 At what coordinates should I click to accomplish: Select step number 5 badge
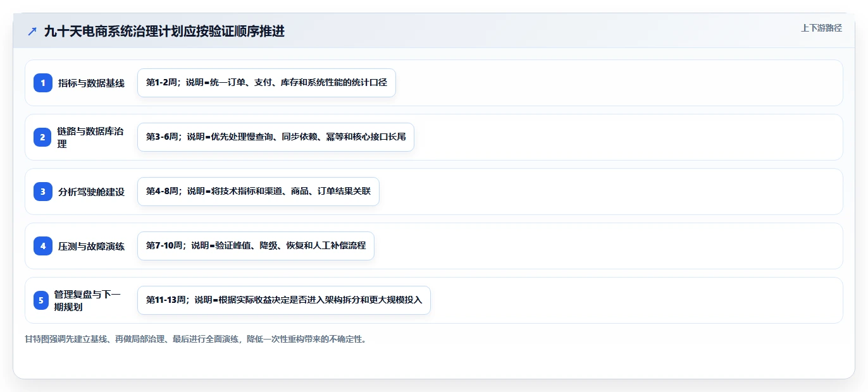(x=41, y=300)
